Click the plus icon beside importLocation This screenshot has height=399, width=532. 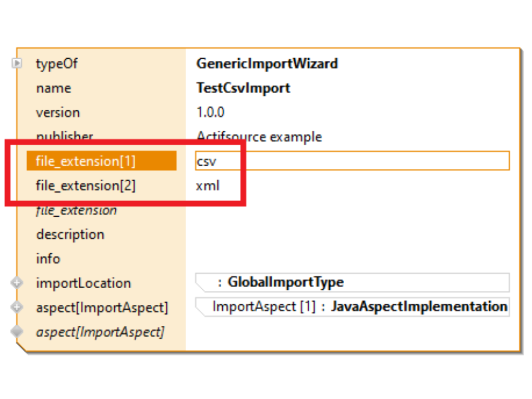17,283
